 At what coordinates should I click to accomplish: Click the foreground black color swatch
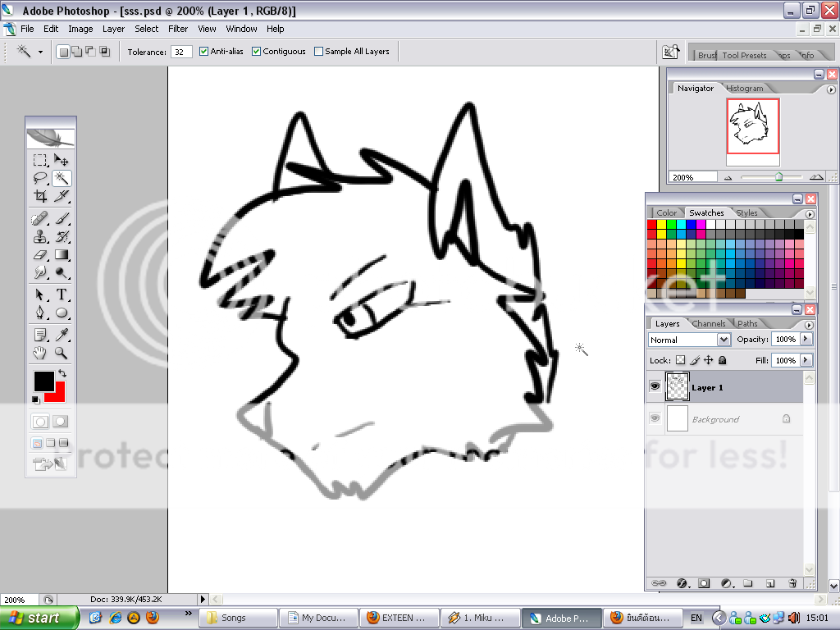point(43,381)
